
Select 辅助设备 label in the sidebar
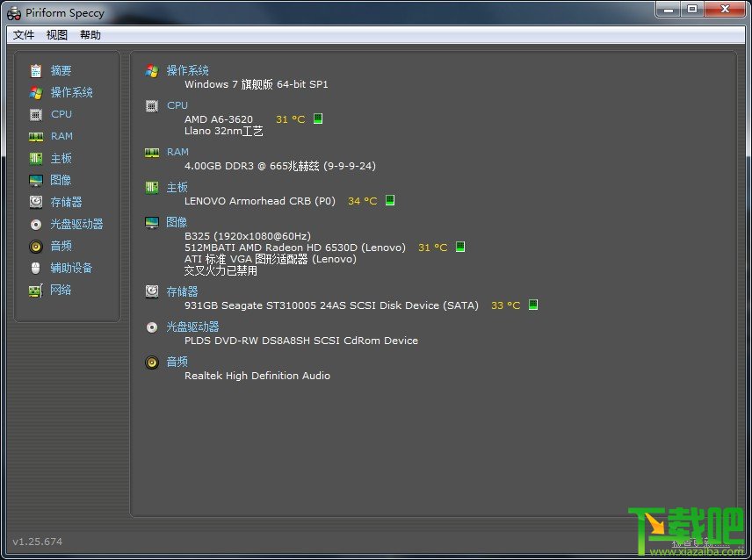click(71, 269)
